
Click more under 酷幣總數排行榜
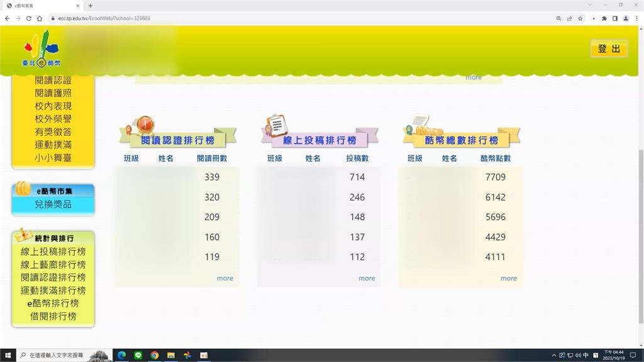(508, 278)
